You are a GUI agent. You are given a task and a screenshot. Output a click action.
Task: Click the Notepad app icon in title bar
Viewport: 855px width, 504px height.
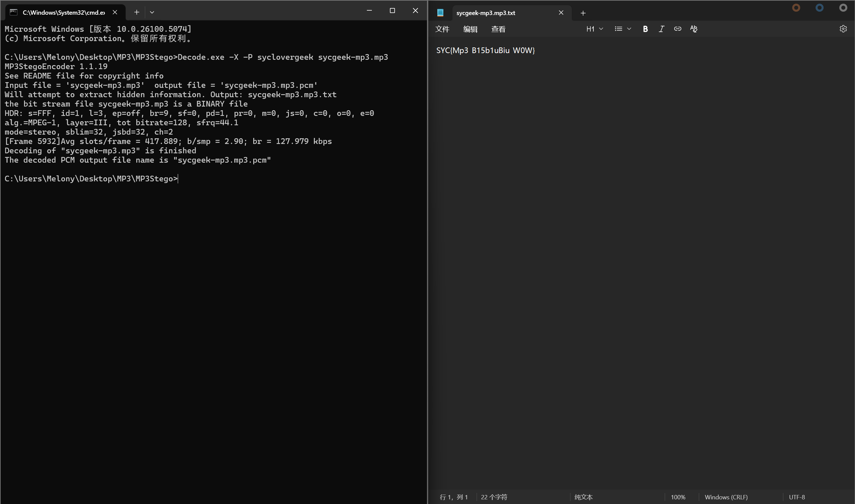440,13
